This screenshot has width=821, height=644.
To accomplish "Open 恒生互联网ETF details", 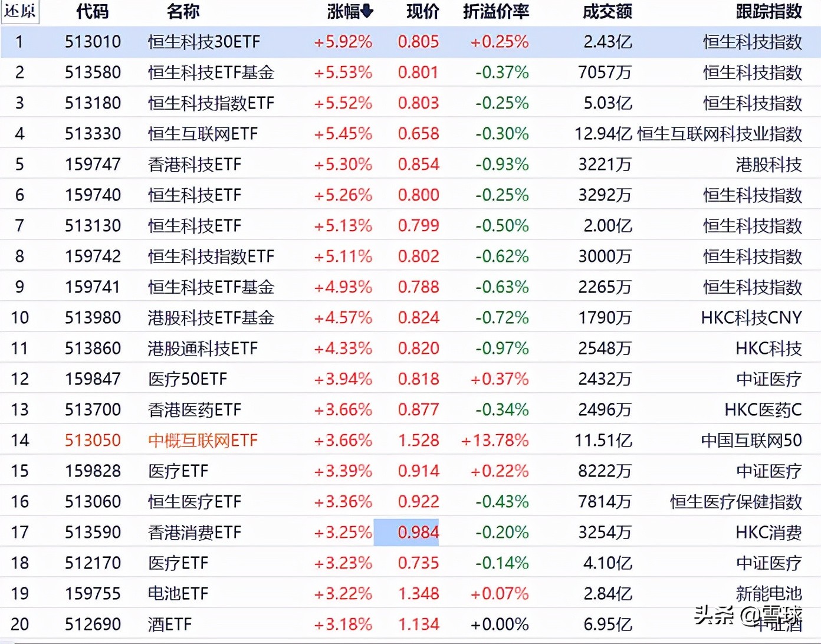I will tap(202, 134).
